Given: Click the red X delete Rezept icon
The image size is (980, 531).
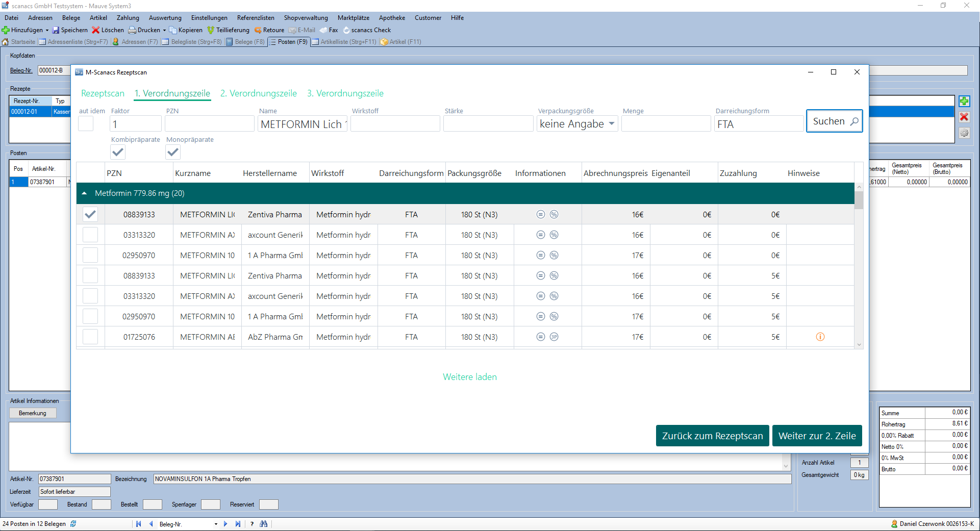Looking at the screenshot, I should coord(964,117).
